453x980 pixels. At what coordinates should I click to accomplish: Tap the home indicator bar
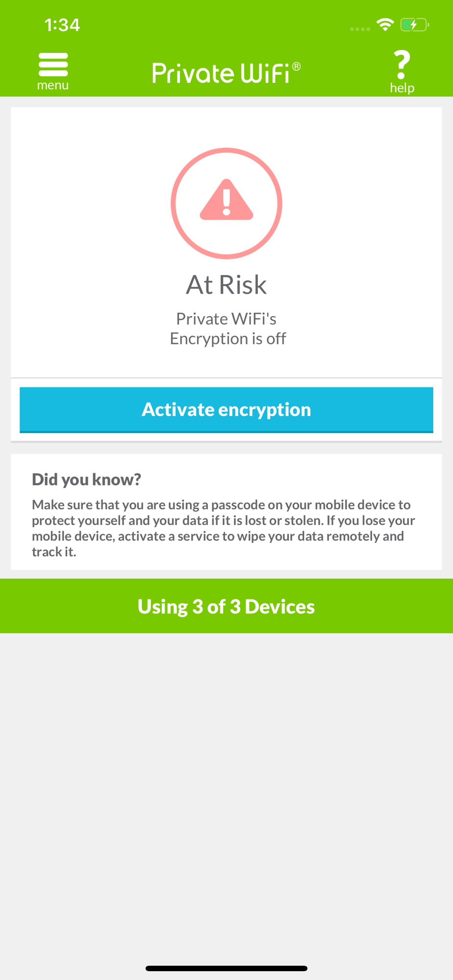point(226,968)
